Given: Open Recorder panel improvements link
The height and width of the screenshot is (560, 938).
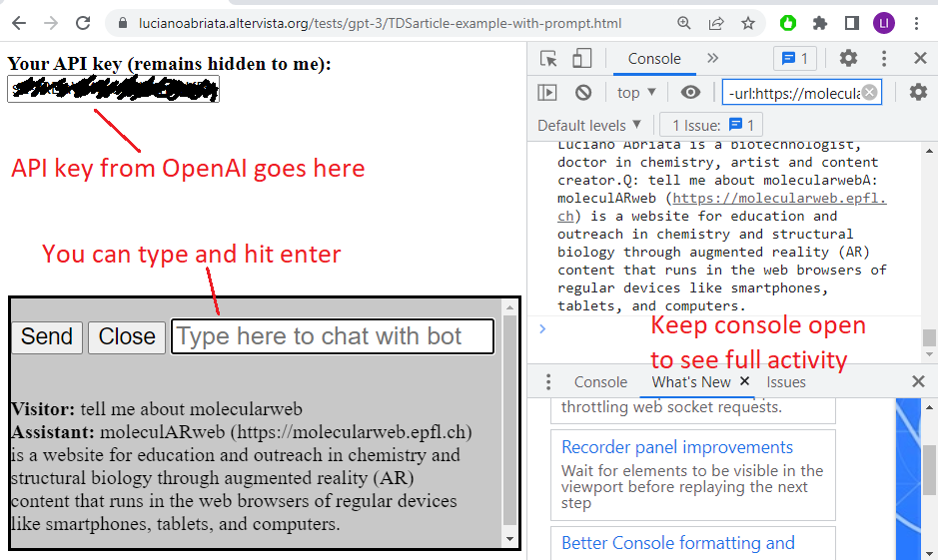Looking at the screenshot, I should point(677,447).
